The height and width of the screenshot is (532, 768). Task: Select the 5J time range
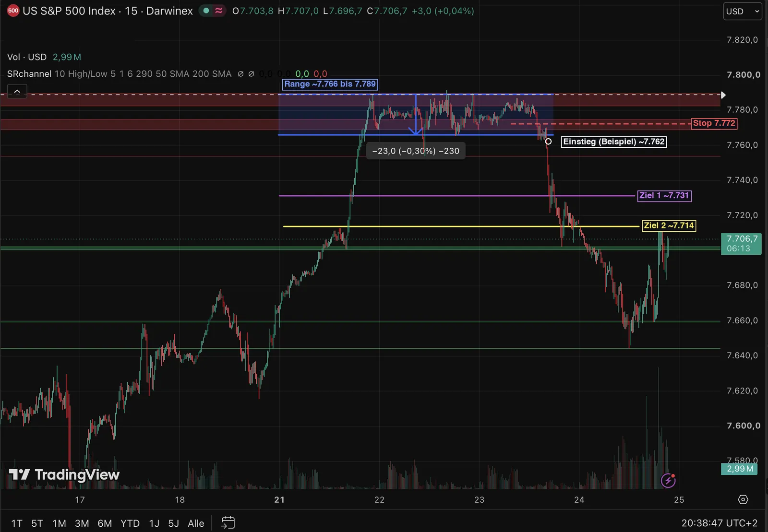click(173, 523)
